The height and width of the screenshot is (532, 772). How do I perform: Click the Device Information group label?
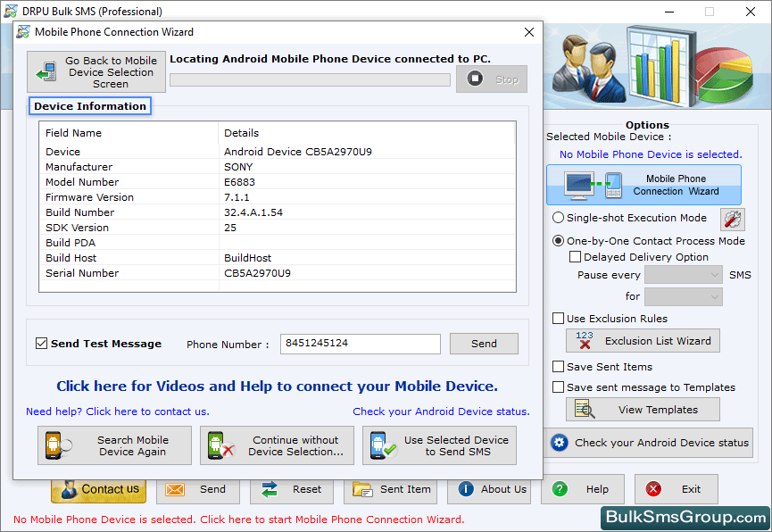[90, 106]
